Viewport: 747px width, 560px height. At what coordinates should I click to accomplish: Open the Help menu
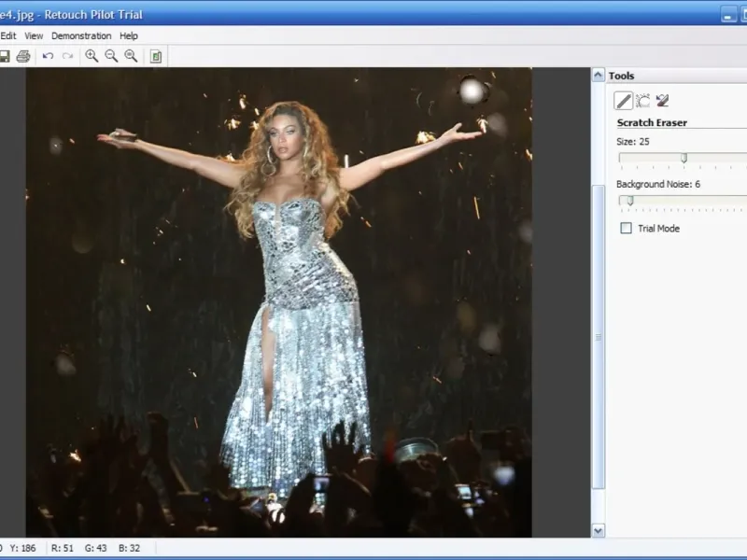click(129, 35)
